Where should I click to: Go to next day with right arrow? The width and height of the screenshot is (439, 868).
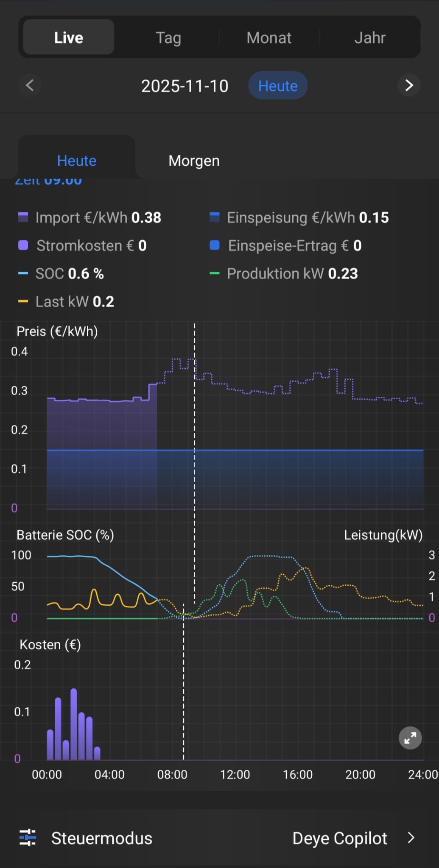point(409,85)
